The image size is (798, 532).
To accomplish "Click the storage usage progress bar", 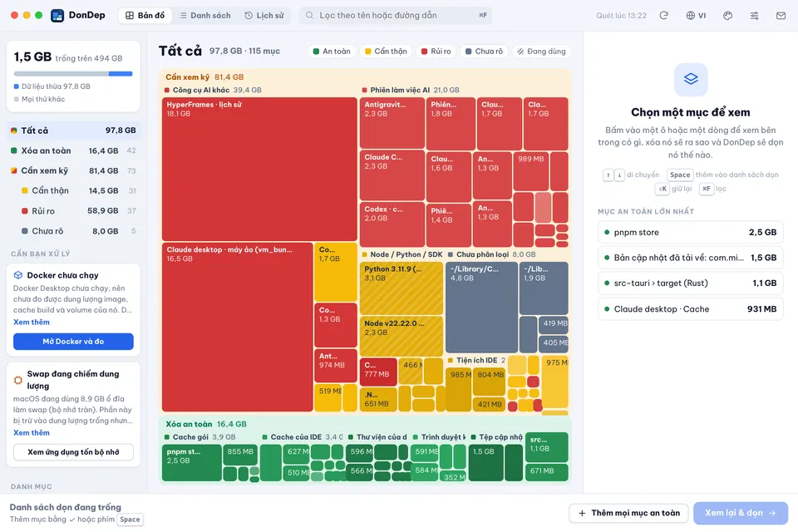I will (73, 74).
